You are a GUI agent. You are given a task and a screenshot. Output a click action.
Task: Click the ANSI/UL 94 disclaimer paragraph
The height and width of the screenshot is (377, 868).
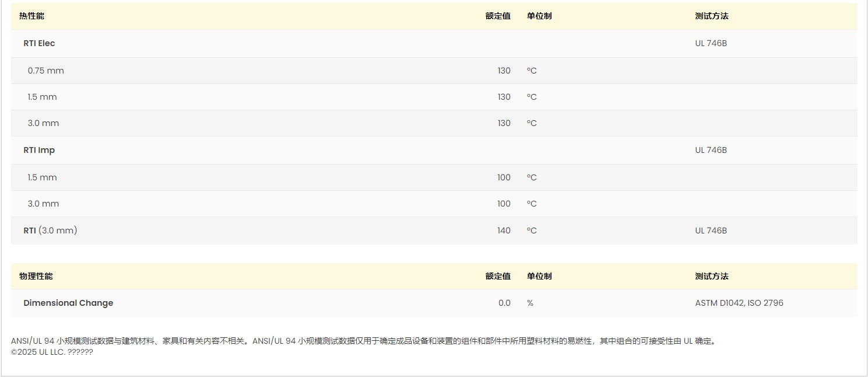pyautogui.click(x=364, y=341)
